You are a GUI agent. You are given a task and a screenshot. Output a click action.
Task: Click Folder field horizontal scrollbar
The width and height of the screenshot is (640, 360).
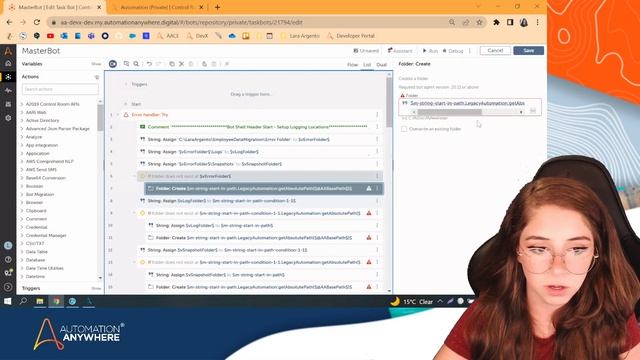[449, 112]
